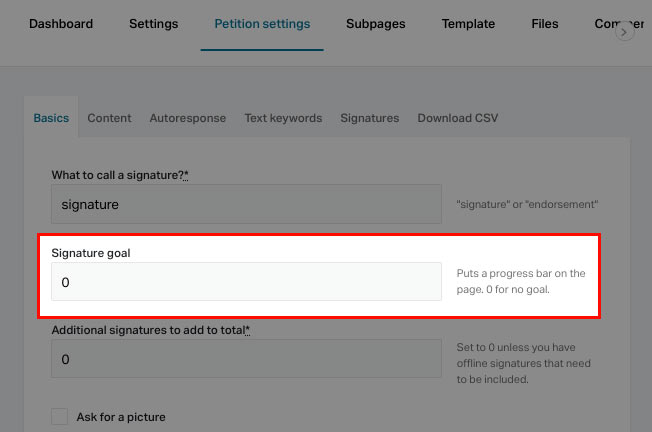Open the Autoresponse sub-tab

[x=188, y=118]
